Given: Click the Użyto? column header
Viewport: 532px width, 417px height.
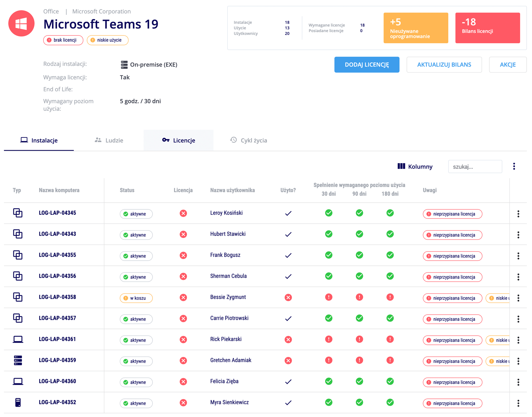Looking at the screenshot, I should (x=288, y=190).
